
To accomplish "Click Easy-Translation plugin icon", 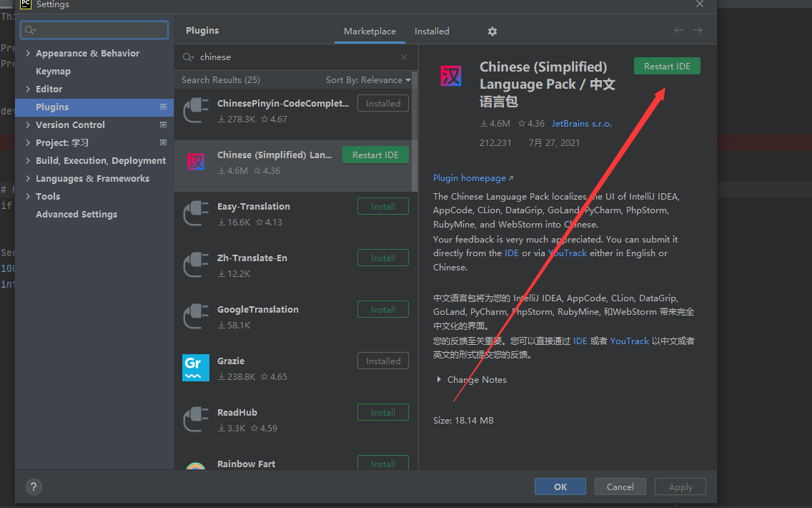I will pyautogui.click(x=196, y=213).
